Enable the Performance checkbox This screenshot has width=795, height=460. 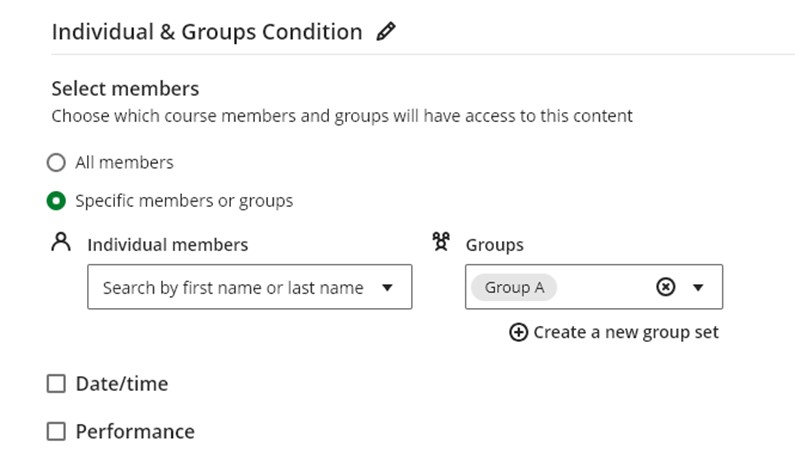click(x=56, y=432)
